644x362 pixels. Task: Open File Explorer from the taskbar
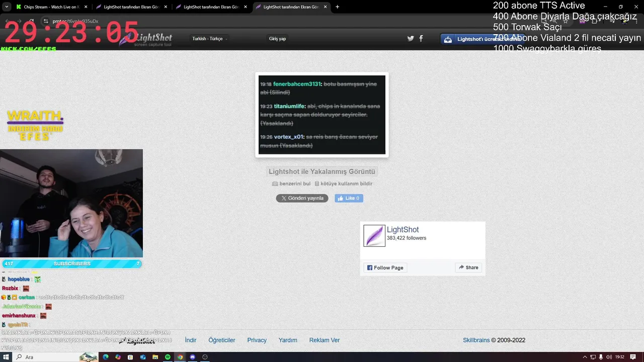click(x=155, y=357)
